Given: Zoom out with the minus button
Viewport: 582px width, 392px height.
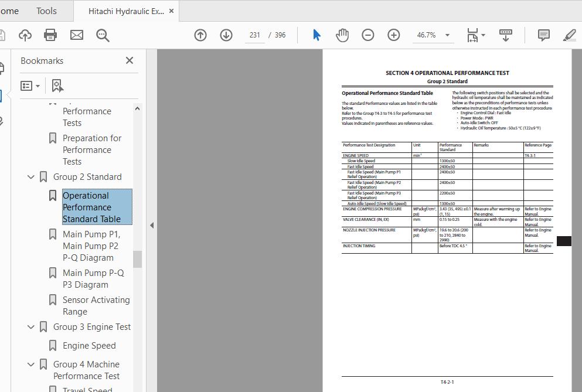Looking at the screenshot, I should click(368, 35).
